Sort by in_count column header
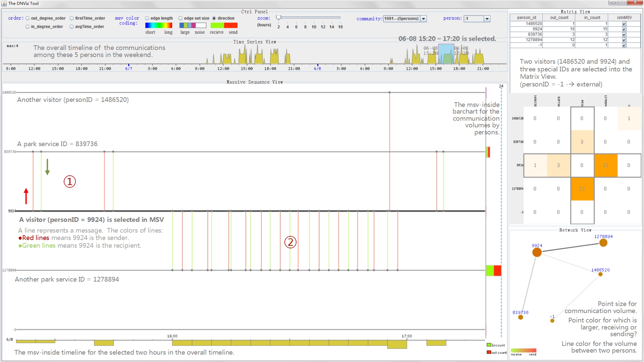 click(x=592, y=18)
